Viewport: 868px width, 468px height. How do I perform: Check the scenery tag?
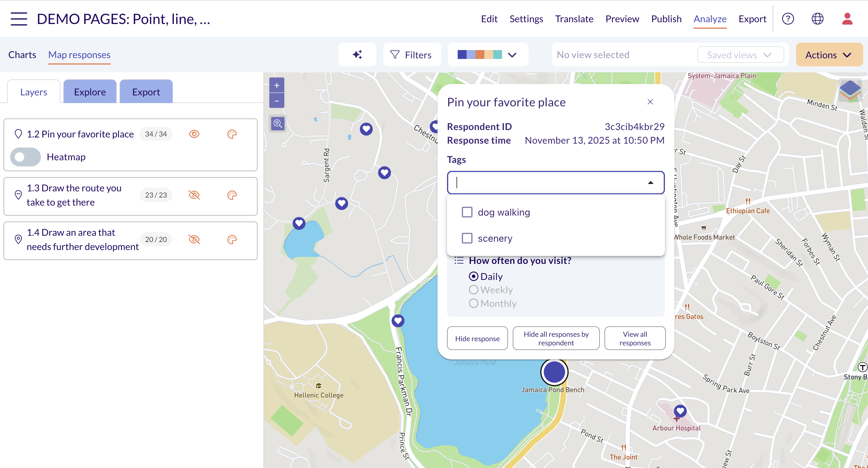[467, 238]
